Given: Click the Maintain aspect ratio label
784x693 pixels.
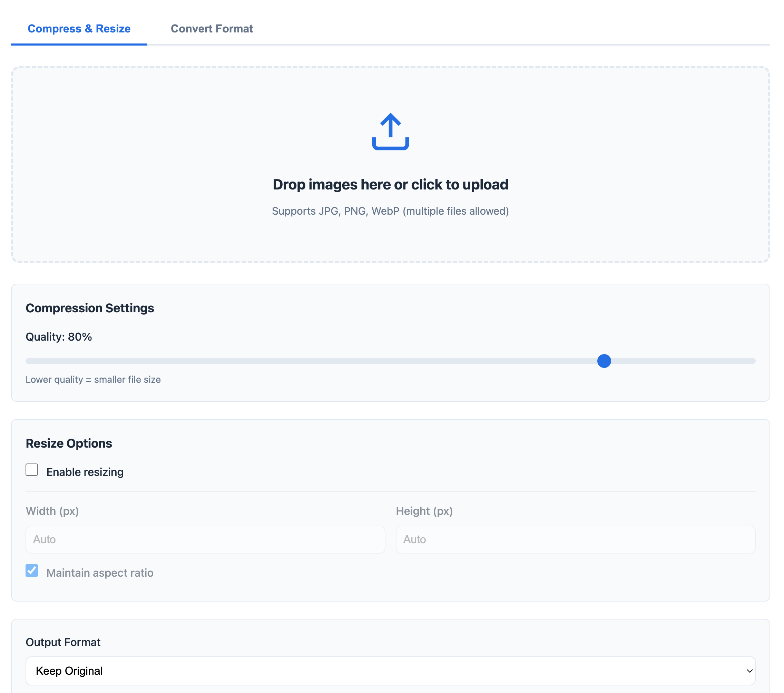Looking at the screenshot, I should pyautogui.click(x=100, y=573).
